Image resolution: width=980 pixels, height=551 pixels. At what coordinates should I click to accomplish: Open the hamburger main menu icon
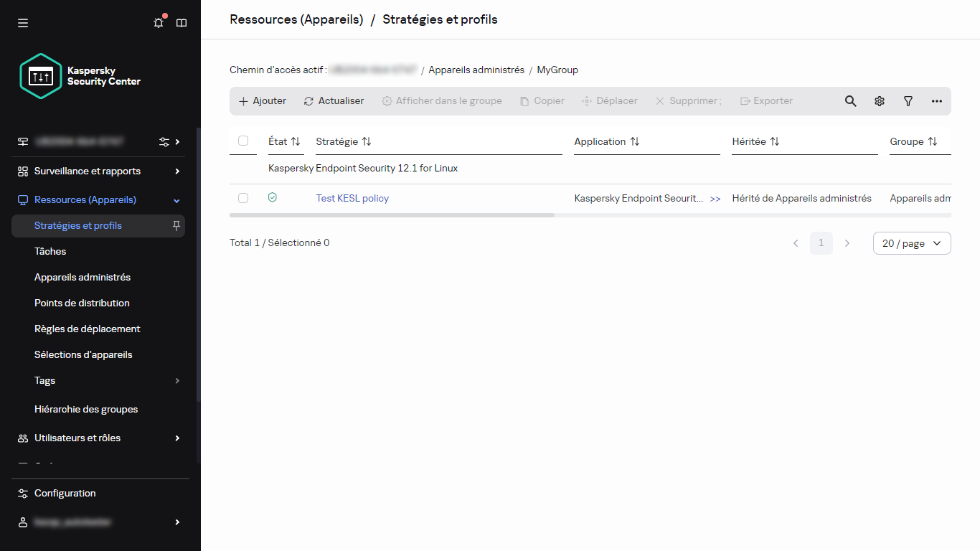(x=23, y=23)
